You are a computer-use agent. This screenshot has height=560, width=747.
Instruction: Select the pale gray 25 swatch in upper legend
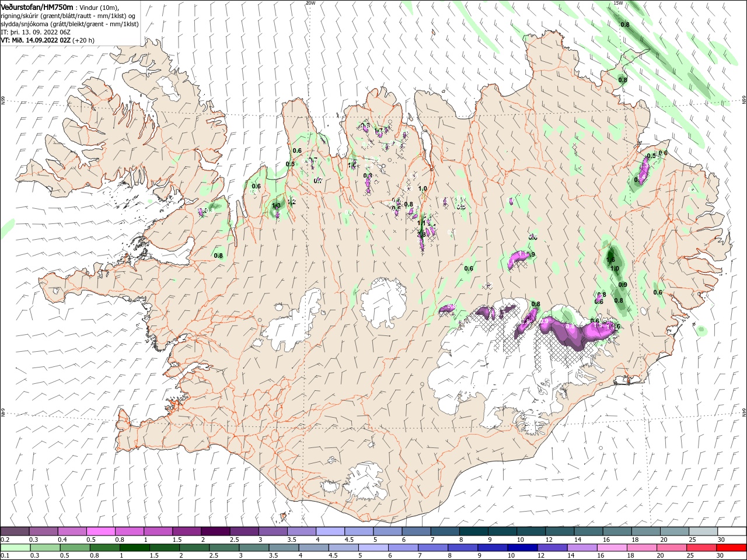coord(703,531)
